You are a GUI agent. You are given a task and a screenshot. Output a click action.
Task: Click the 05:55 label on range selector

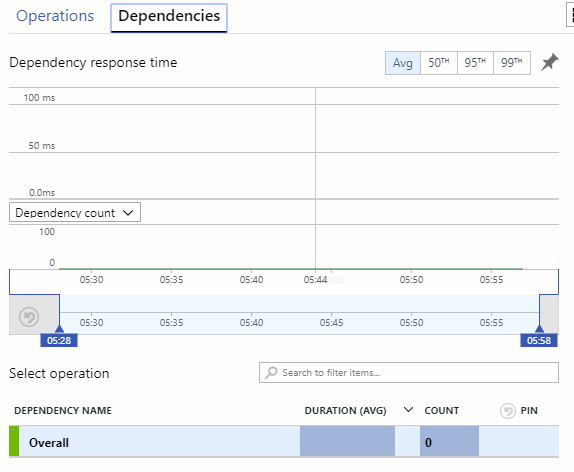pyautogui.click(x=491, y=323)
